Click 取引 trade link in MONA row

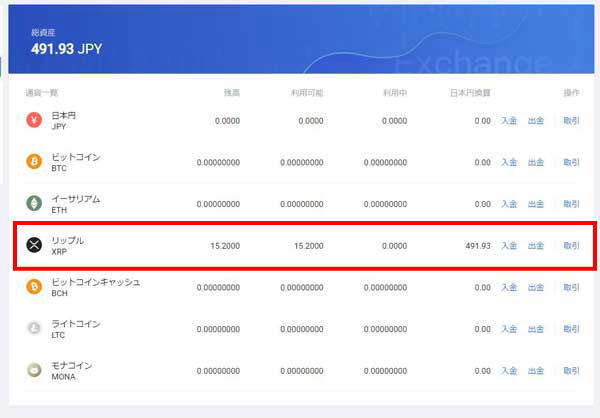coord(571,371)
